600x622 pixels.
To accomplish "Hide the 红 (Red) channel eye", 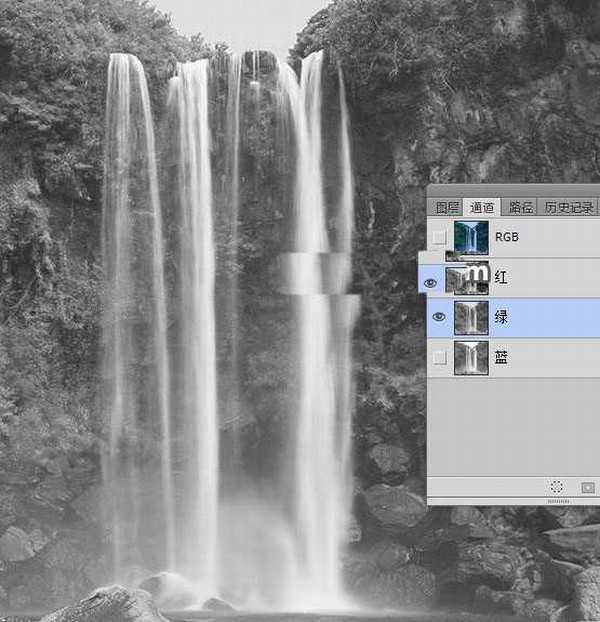I will pos(431,283).
